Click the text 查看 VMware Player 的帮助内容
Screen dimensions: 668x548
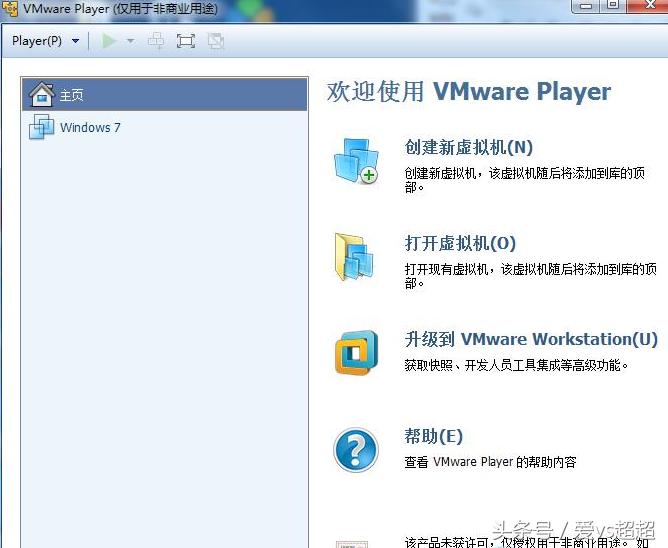(x=490, y=462)
